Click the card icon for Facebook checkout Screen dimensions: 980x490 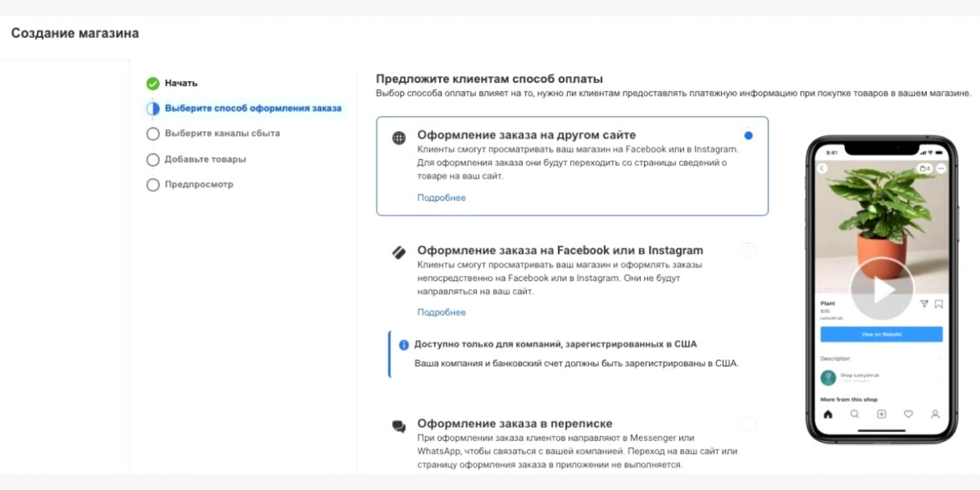tap(399, 253)
